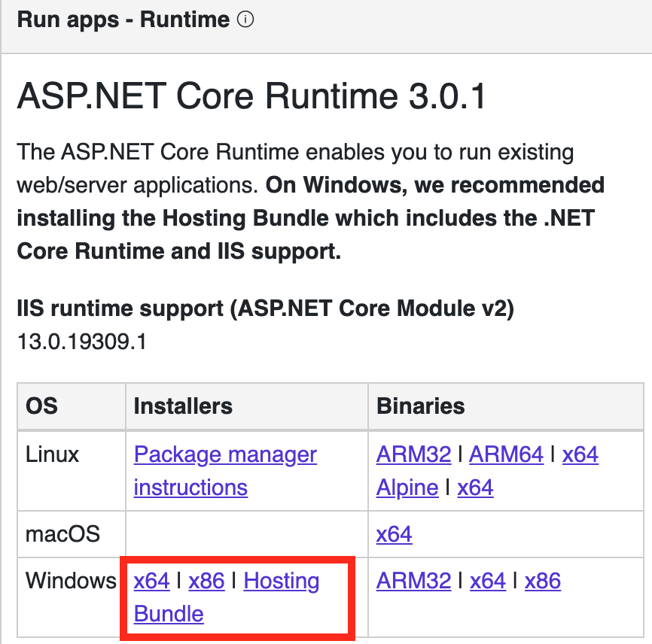
Task: Click the ASP.NET Core Runtime 3.0.1 heading
Action: point(251,96)
